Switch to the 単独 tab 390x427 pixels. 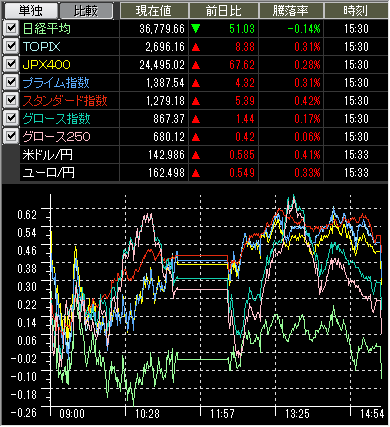pyautogui.click(x=31, y=10)
